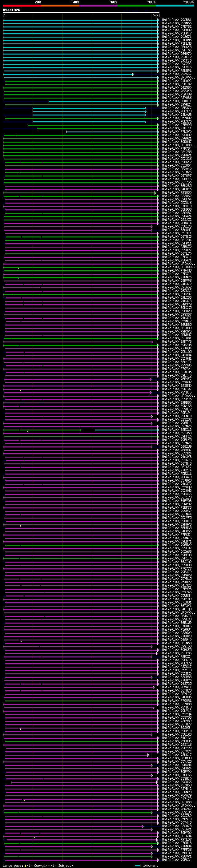Viewport: 197px width, 868px height.
Task: Select label UniRef100_A8E379
Action: pyautogui.click(x=176, y=663)
